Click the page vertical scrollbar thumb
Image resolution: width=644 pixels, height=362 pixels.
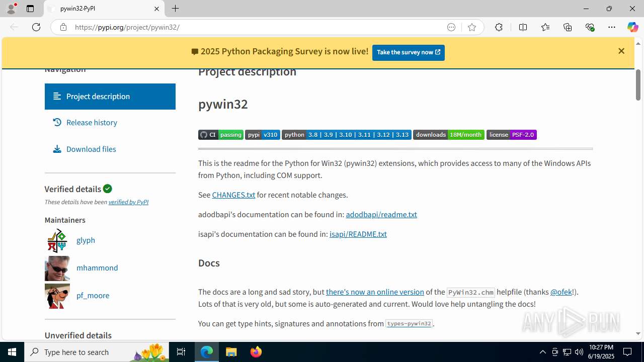(x=638, y=84)
